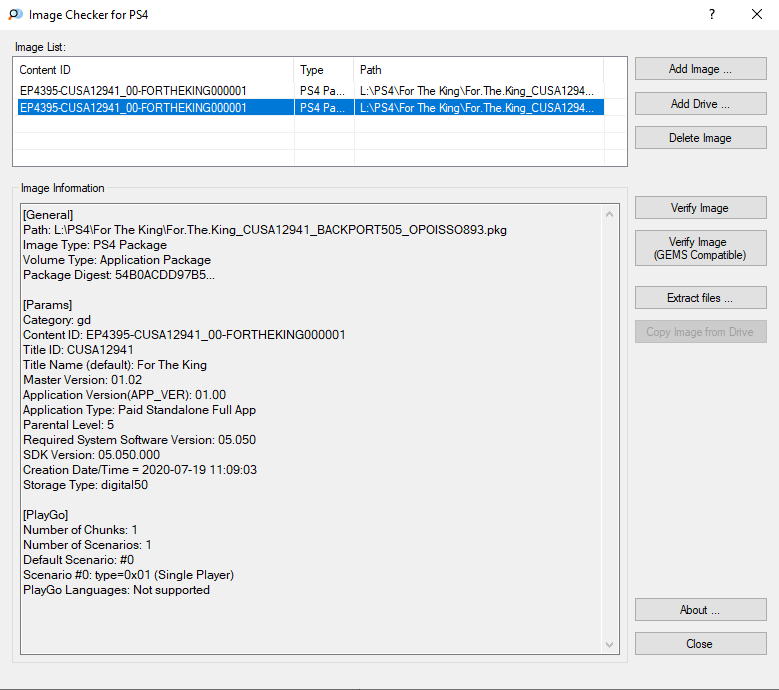Open the Extract files dialog
This screenshot has width=779, height=690.
point(701,298)
